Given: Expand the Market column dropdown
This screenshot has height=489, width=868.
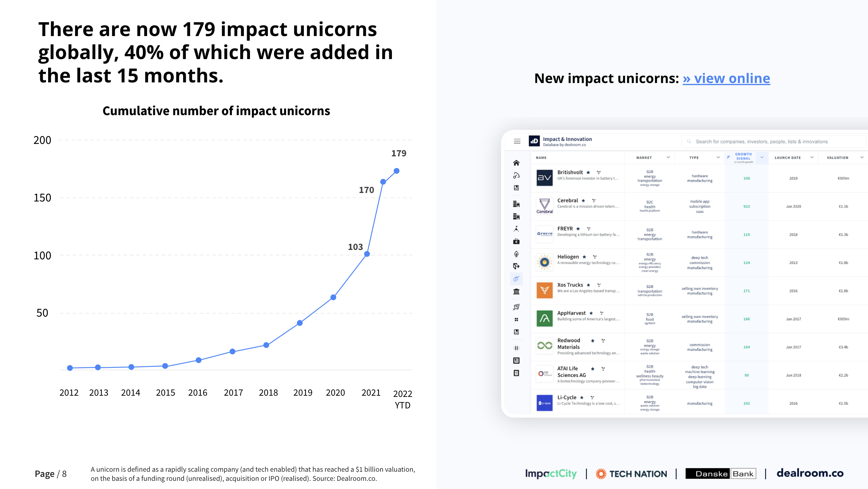Looking at the screenshot, I should [668, 158].
